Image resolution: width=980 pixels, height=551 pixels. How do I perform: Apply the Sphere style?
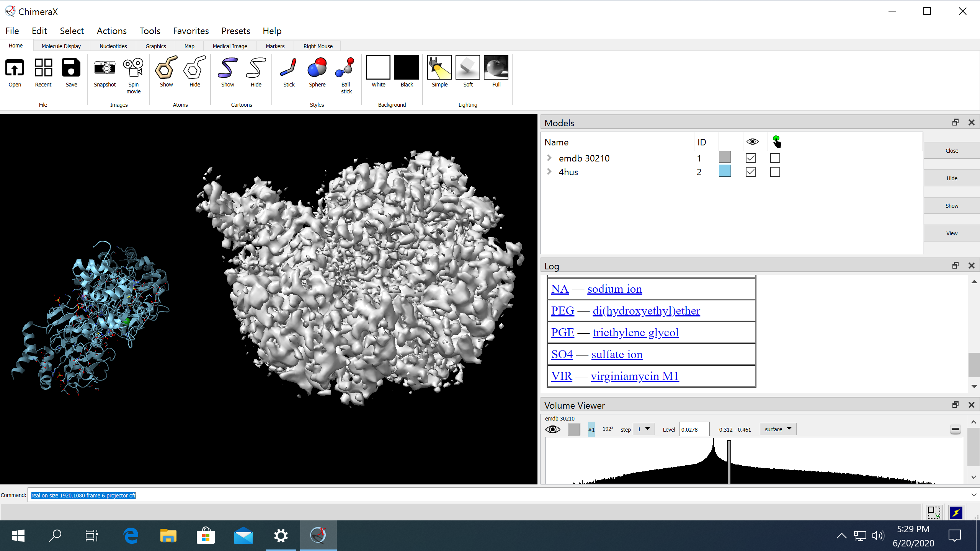point(317,68)
